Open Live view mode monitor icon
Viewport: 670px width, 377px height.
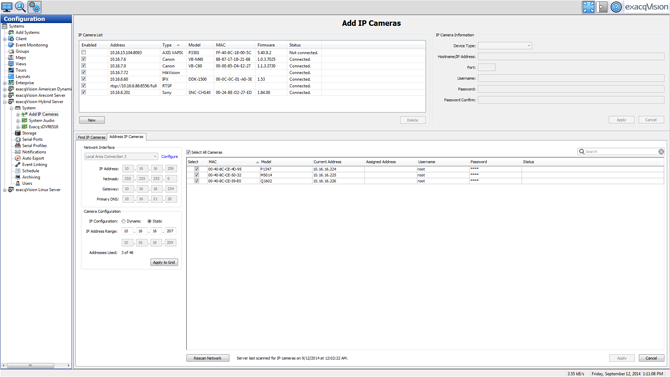(7, 7)
